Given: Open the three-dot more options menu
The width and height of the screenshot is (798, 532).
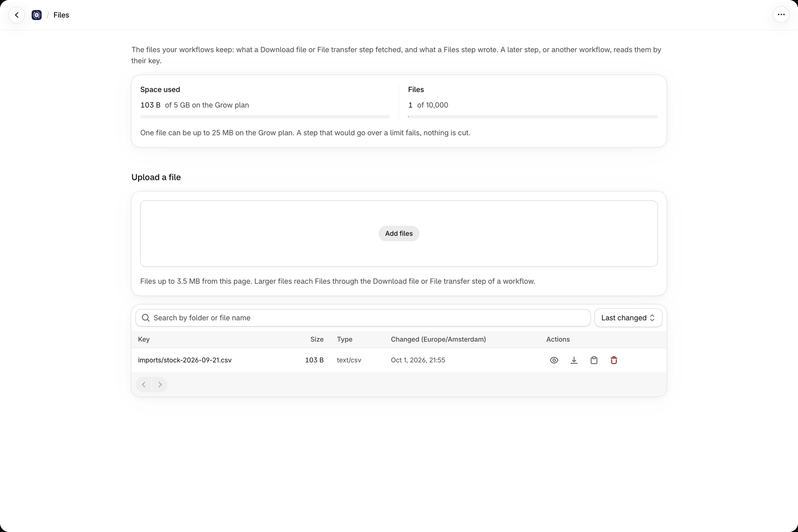Looking at the screenshot, I should point(781,15).
